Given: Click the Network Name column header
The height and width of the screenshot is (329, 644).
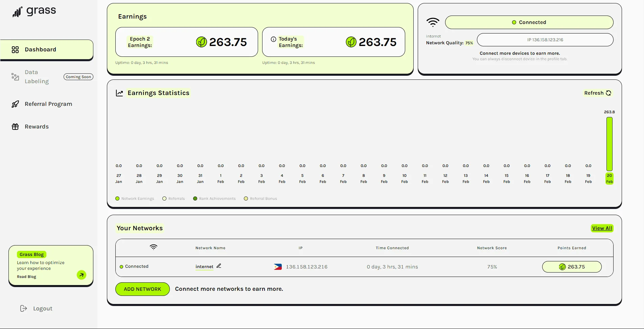Looking at the screenshot, I should point(210,248).
